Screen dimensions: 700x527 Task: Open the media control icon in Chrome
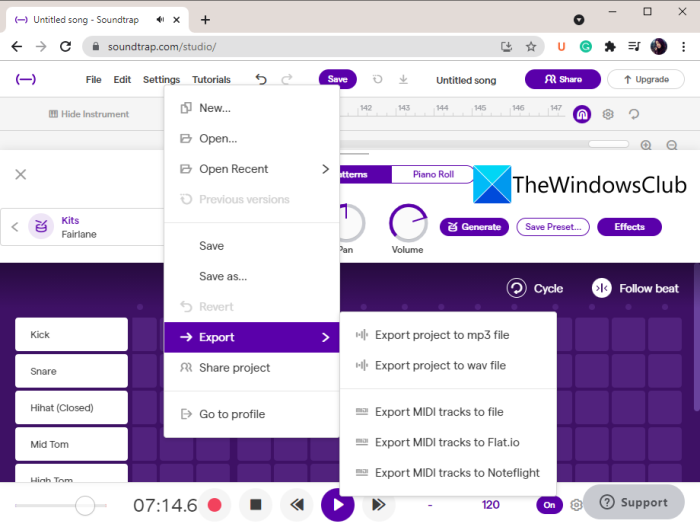(634, 46)
